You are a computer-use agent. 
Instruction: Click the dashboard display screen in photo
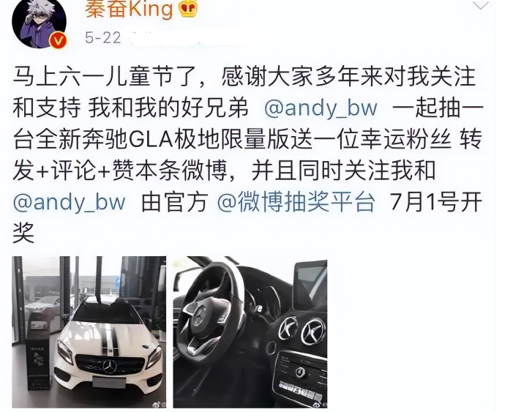310,285
